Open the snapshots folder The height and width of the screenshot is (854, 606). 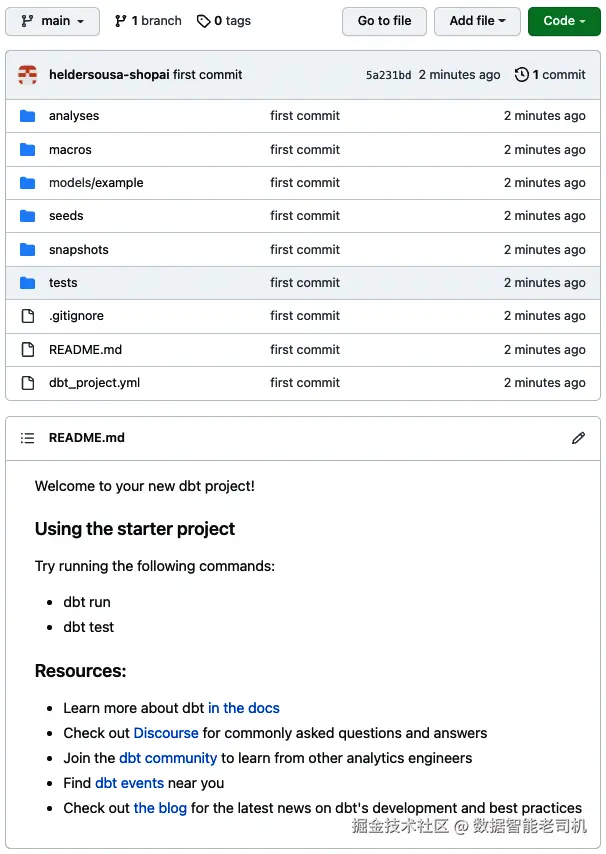point(79,249)
